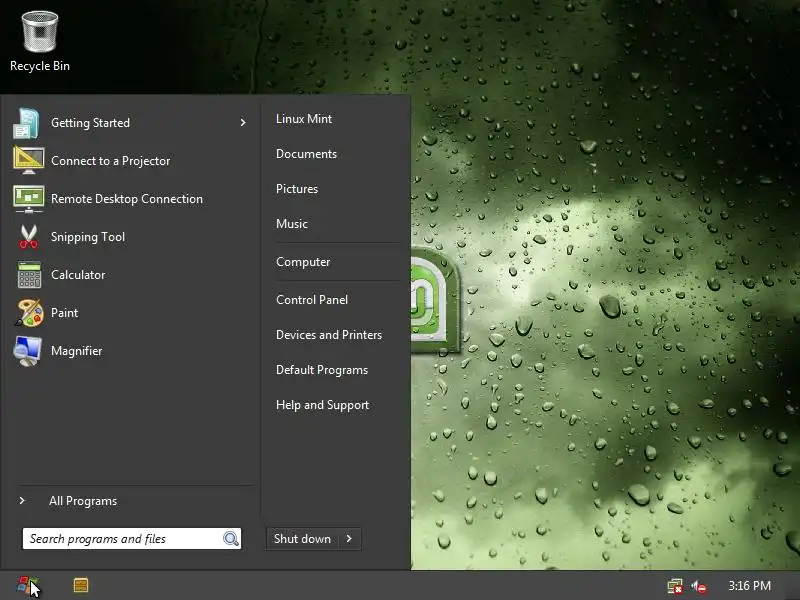Open Devices and Printers
This screenshot has width=800, height=600.
point(329,335)
